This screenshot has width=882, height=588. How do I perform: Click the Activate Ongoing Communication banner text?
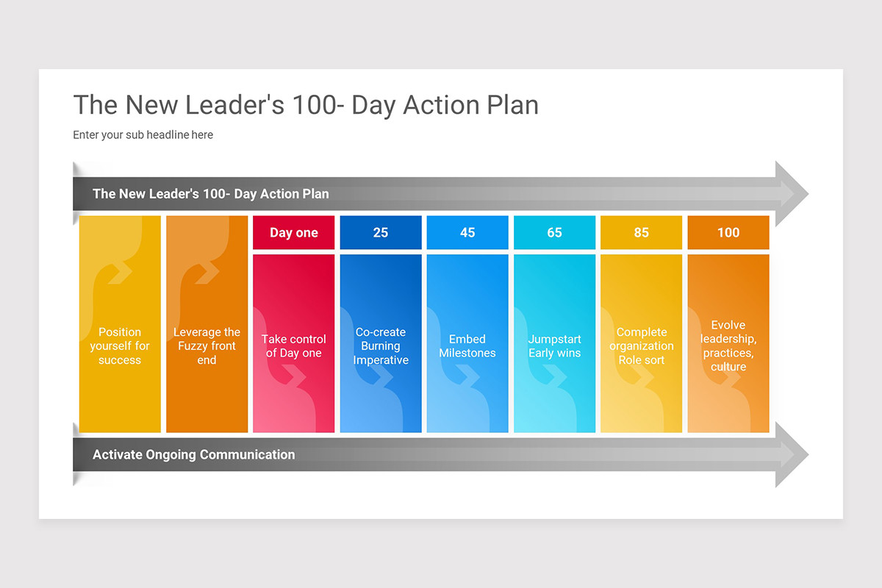point(194,455)
